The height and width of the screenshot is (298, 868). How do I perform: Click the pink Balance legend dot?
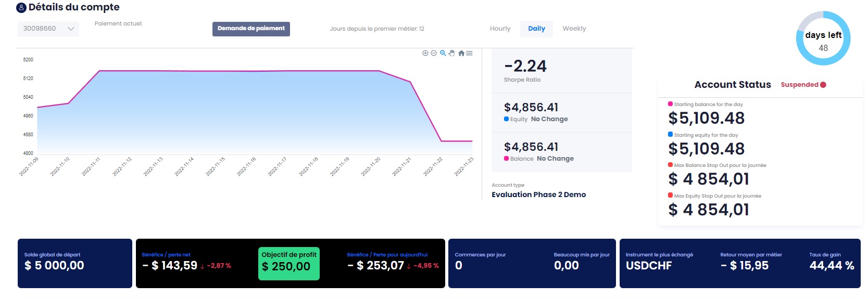(507, 159)
